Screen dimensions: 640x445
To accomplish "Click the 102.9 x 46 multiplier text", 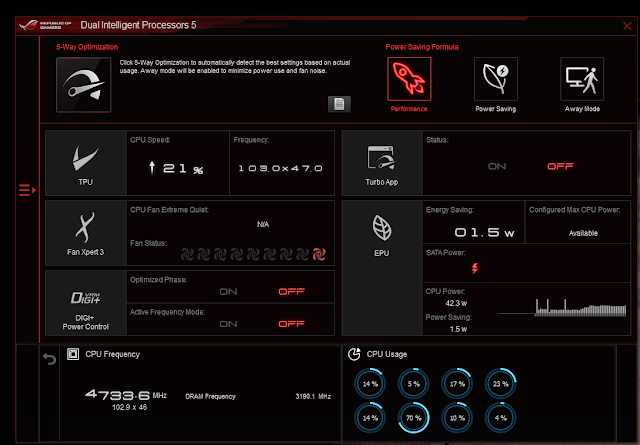I will (129, 407).
